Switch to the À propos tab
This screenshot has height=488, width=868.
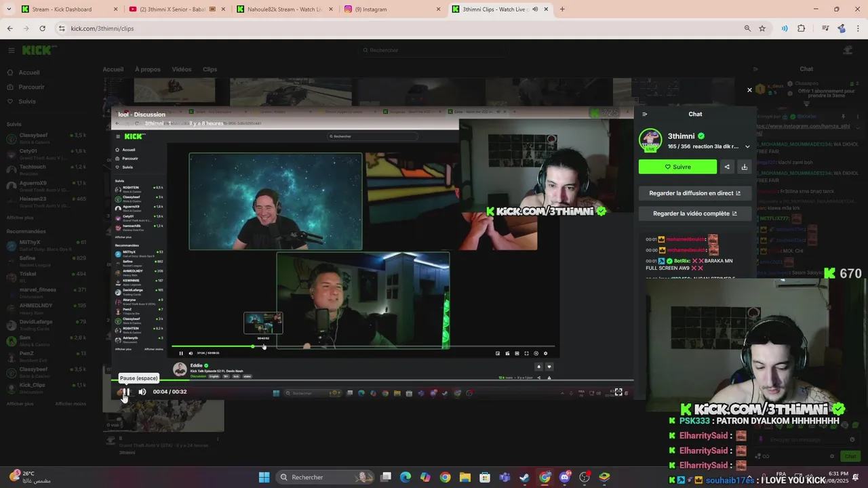148,69
